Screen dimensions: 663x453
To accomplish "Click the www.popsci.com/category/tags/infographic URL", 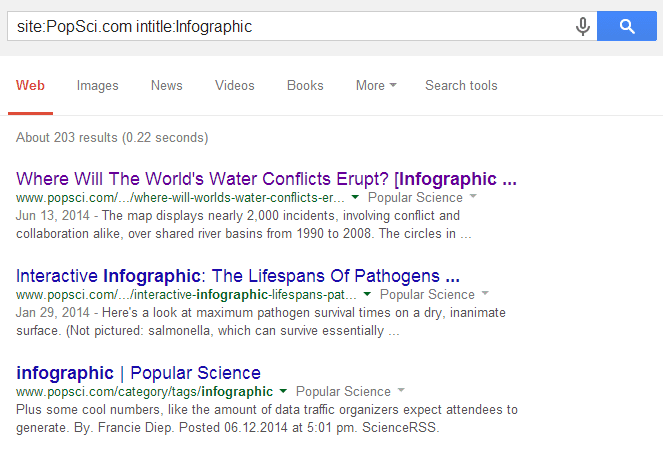I will click(144, 391).
